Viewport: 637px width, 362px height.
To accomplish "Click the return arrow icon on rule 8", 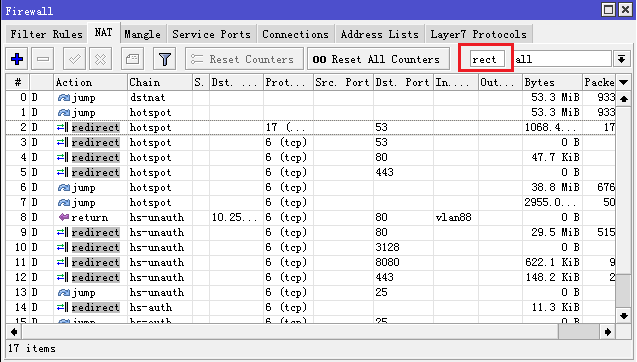I will click(64, 217).
